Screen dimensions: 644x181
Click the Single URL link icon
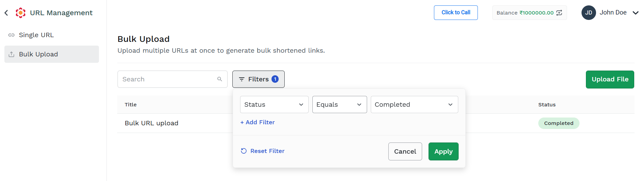[x=11, y=35]
